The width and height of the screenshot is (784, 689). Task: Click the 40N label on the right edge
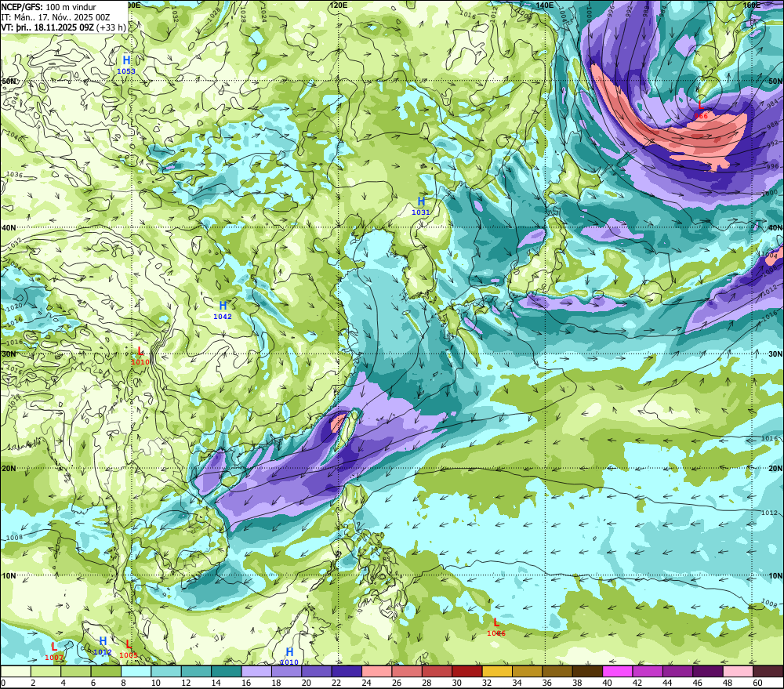coord(775,227)
